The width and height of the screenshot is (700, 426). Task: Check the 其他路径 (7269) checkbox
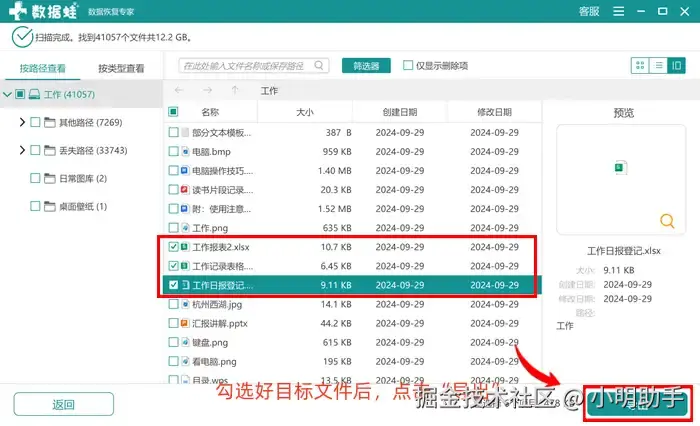tap(35, 122)
